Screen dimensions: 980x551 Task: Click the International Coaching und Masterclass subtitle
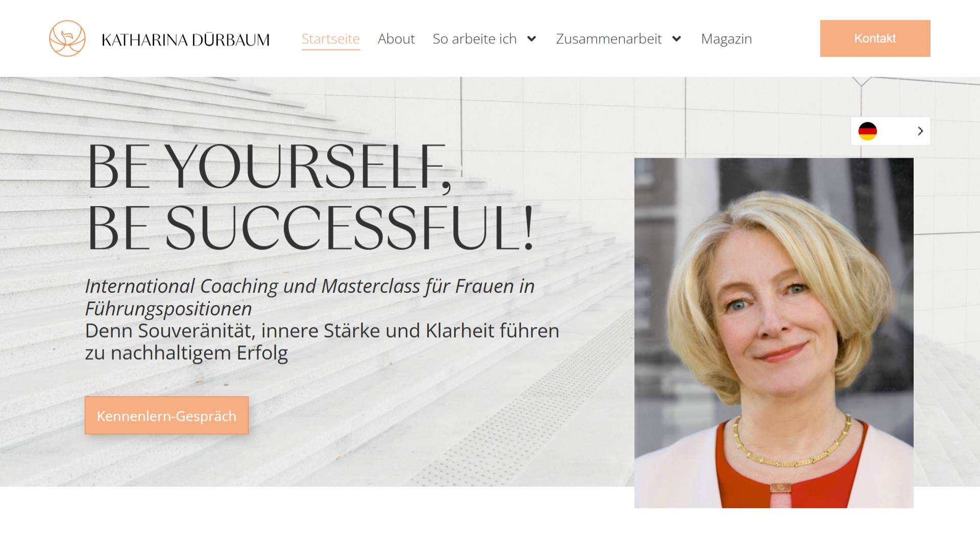tap(309, 297)
